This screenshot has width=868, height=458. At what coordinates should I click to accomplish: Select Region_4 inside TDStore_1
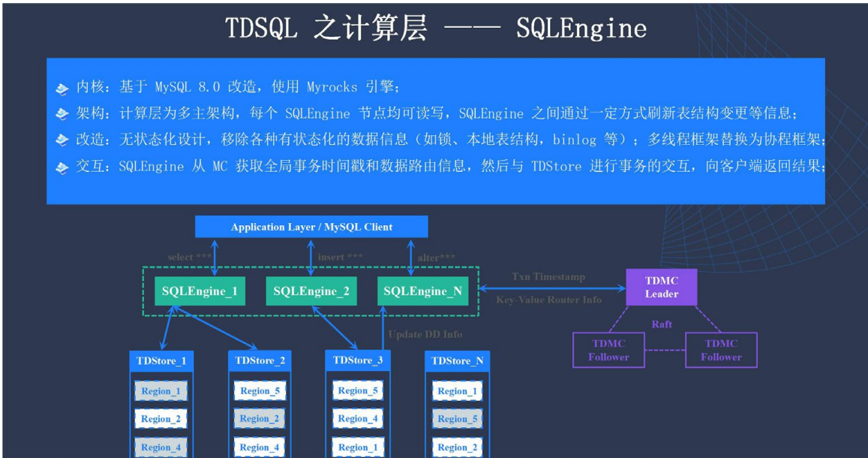[x=161, y=447]
